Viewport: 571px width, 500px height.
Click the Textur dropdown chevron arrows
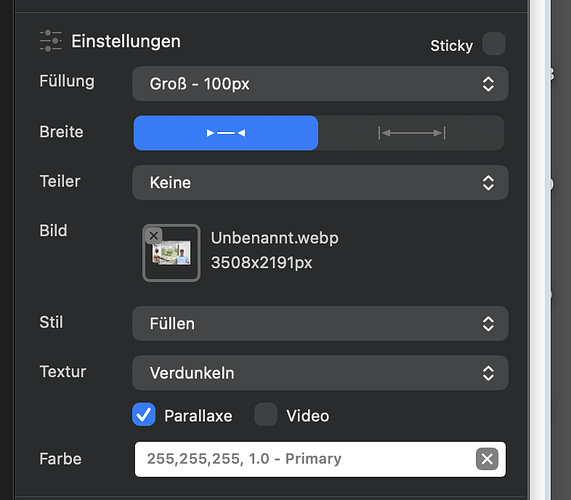point(488,373)
